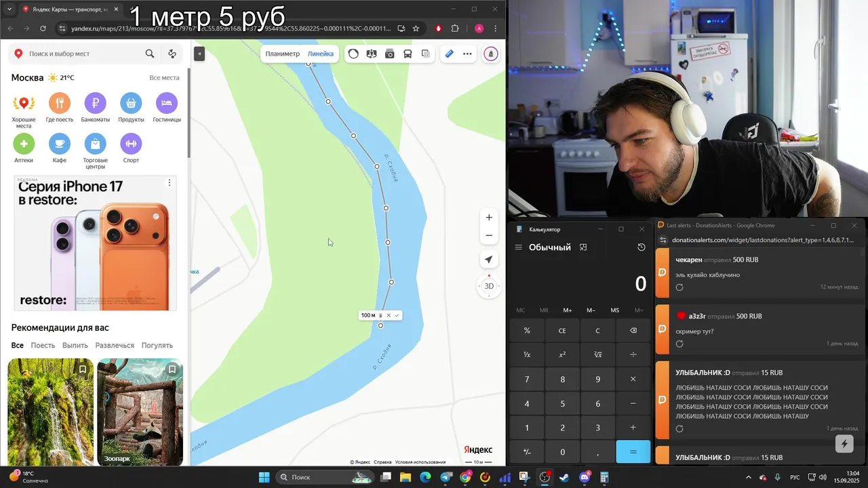Screen dimensions: 868x488
Task: Open the Спорт category
Action: (131, 148)
